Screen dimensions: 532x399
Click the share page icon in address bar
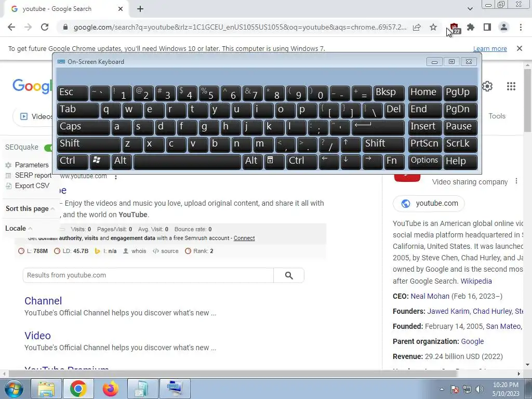click(x=417, y=27)
